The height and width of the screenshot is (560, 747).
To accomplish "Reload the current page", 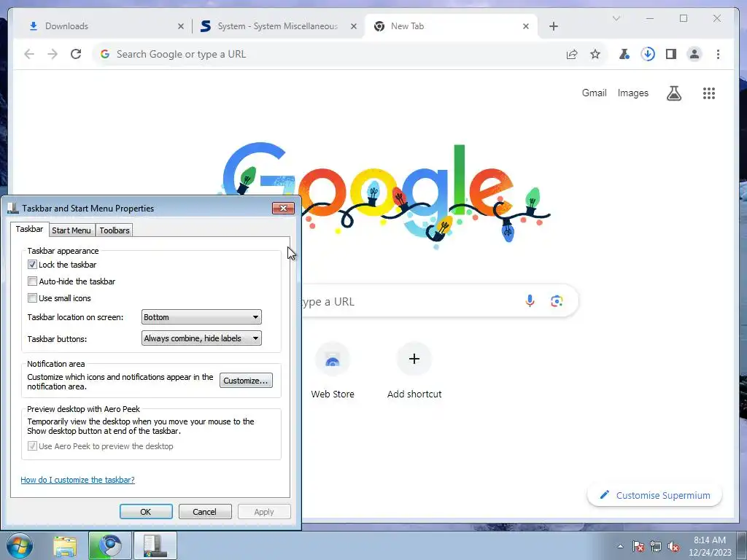I will click(x=76, y=54).
